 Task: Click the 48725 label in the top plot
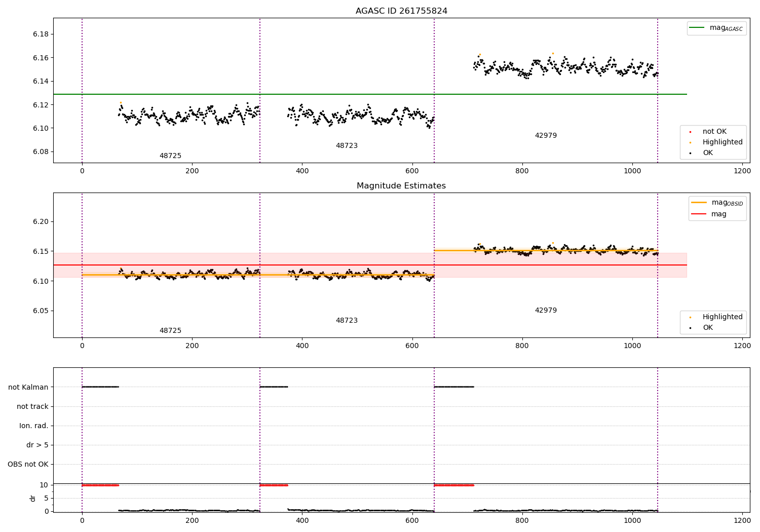point(170,156)
